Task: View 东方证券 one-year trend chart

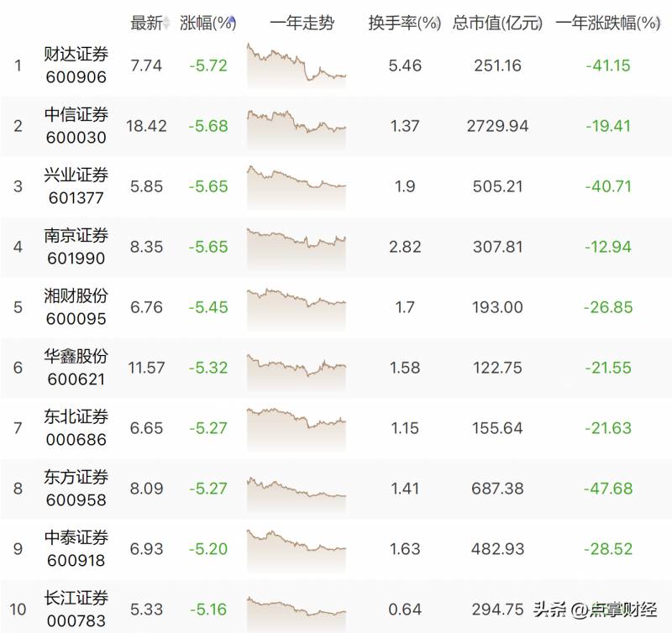Action: click(x=297, y=494)
